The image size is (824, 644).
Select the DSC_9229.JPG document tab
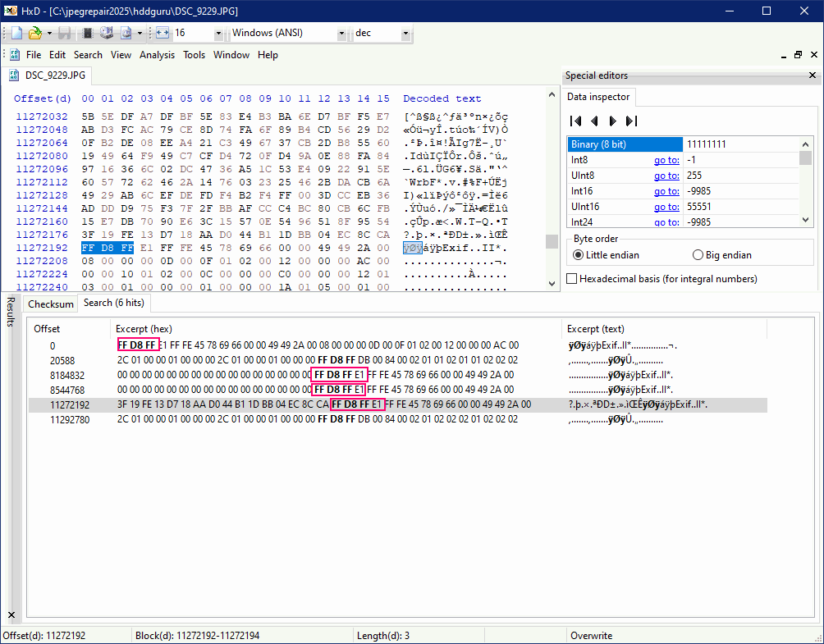coord(46,75)
